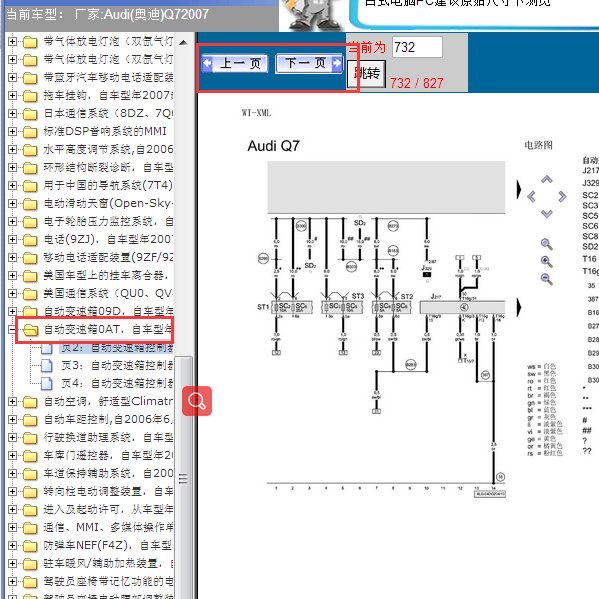599x599 pixels.
Task: Click the lower black triangle beside the diagram
Action: pos(519,307)
